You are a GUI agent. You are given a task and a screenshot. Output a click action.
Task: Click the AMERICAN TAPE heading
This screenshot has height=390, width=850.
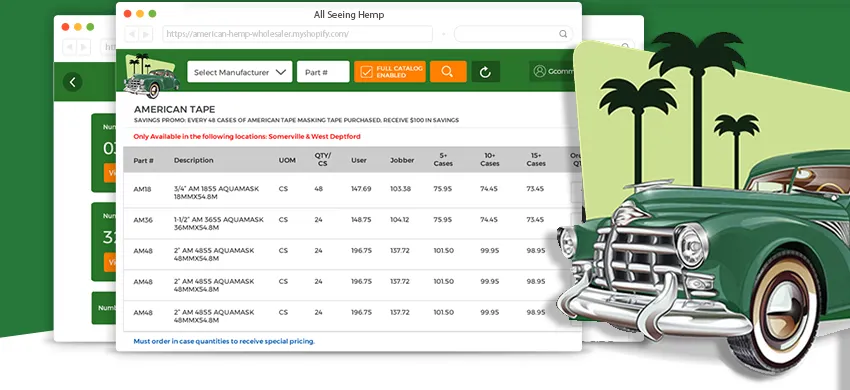175,110
